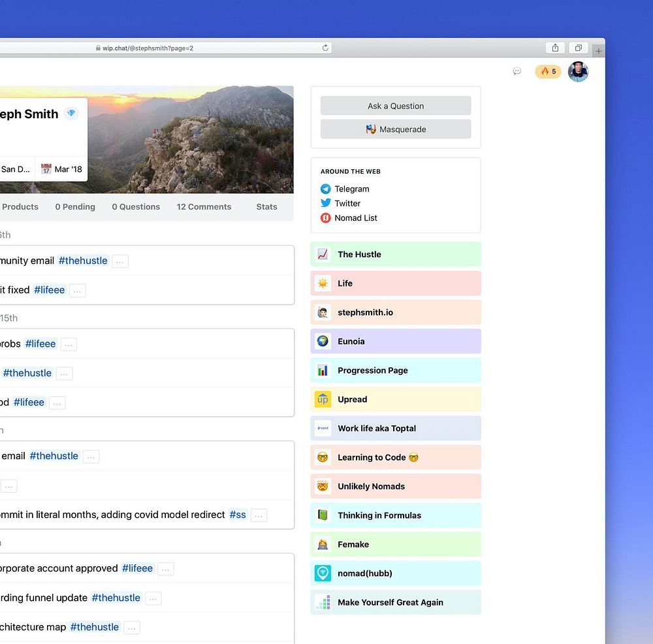Viewport: 653px width, 644px height.
Task: Open options menu for architecture map todo
Action: click(132, 628)
